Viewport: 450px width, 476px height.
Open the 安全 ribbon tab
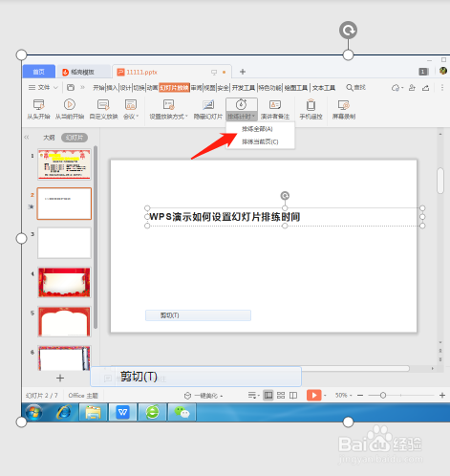pyautogui.click(x=224, y=88)
